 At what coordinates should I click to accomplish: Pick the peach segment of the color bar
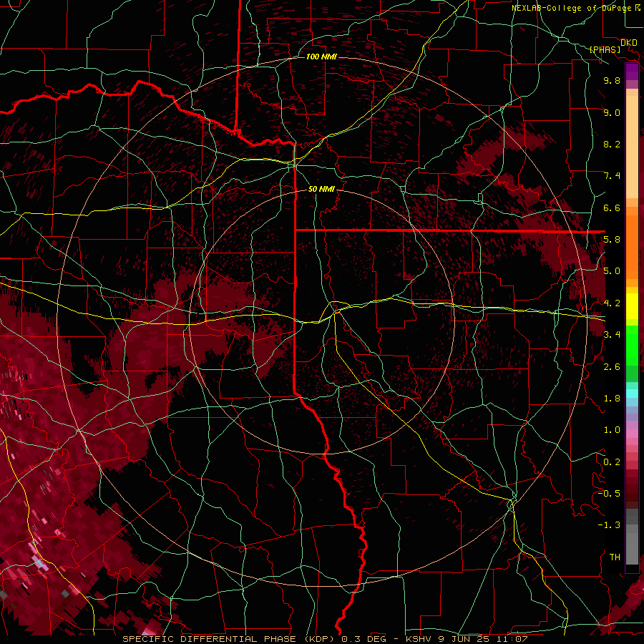(x=632, y=148)
